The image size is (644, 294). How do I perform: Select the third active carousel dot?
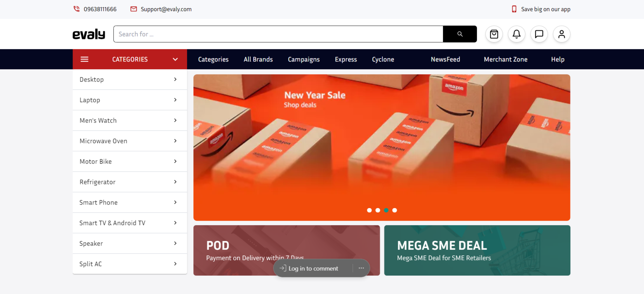coord(386,210)
